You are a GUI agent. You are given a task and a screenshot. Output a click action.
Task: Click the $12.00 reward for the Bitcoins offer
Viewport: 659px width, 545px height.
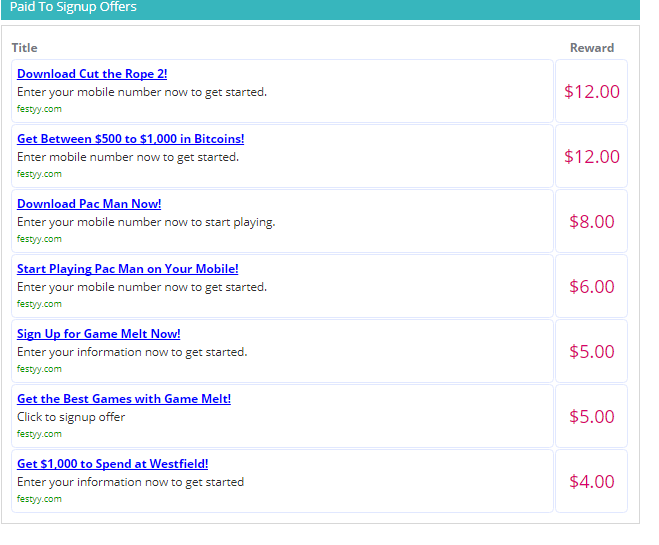pos(591,157)
